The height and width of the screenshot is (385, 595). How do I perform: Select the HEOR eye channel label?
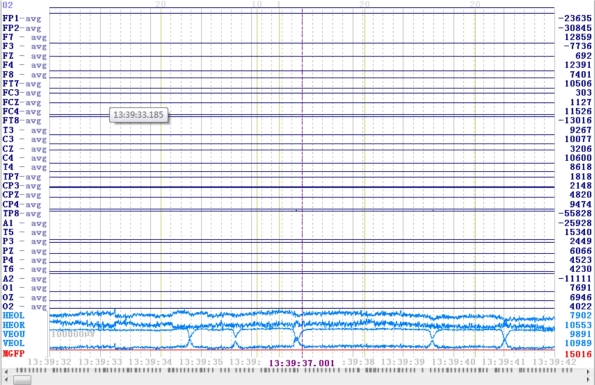pyautogui.click(x=14, y=325)
